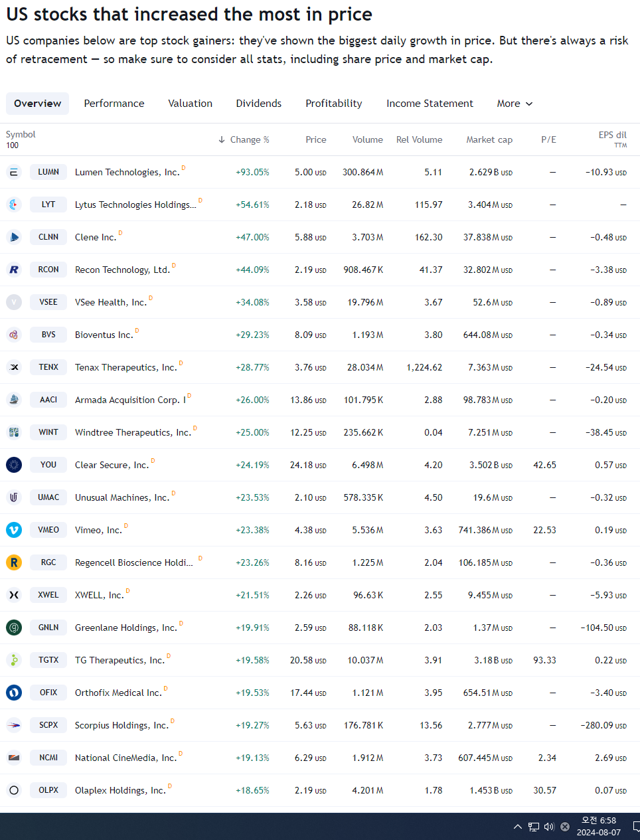Click the 20.58 USD price value
The width and height of the screenshot is (640, 840).
click(308, 660)
